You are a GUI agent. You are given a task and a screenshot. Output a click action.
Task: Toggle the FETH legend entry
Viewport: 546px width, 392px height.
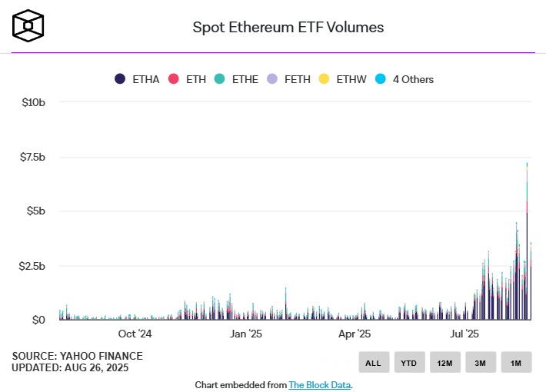tap(271, 79)
